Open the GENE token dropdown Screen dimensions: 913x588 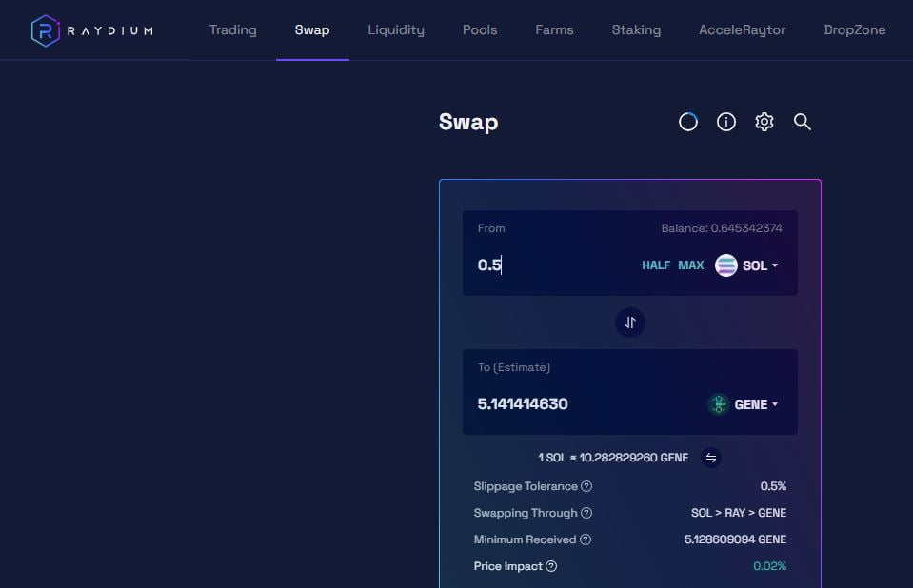(744, 404)
